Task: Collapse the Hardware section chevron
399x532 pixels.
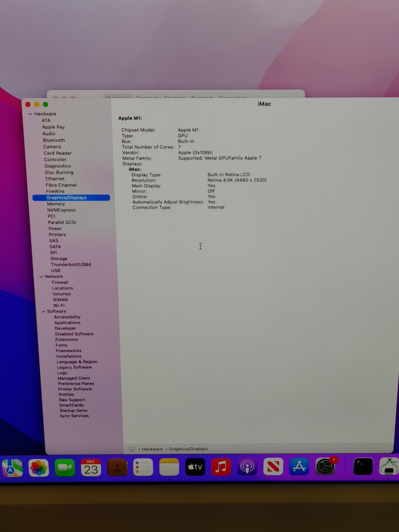Action: [x=30, y=114]
